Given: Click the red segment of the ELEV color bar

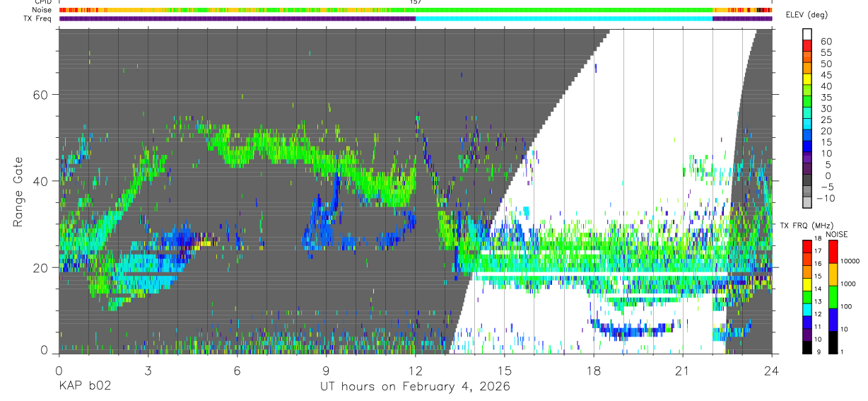Looking at the screenshot, I should [x=807, y=45].
